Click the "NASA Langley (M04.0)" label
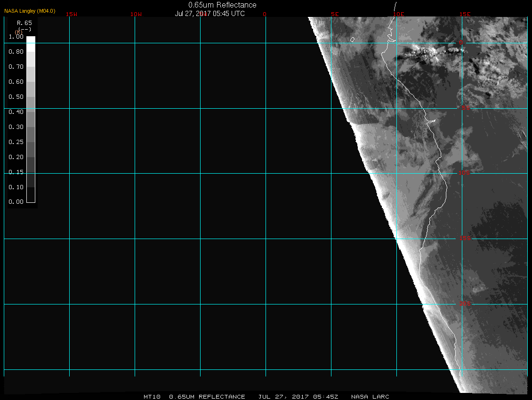Image resolution: width=532 pixels, height=400 pixels. point(30,11)
